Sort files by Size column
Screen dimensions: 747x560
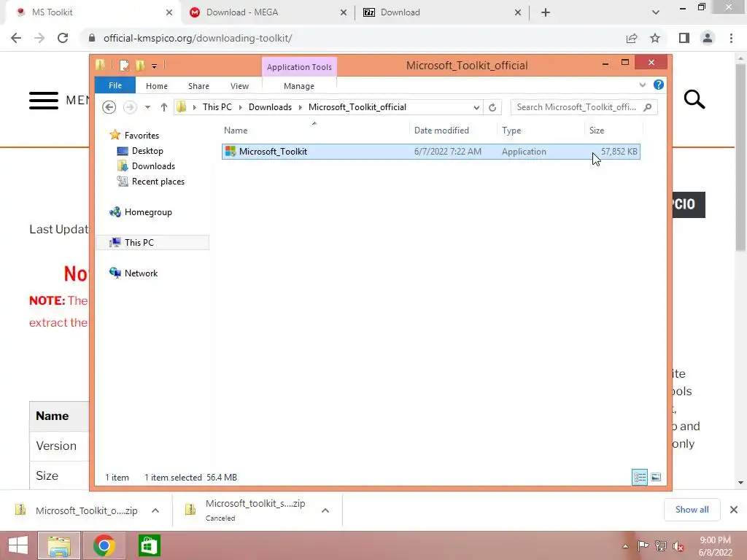click(x=614, y=130)
